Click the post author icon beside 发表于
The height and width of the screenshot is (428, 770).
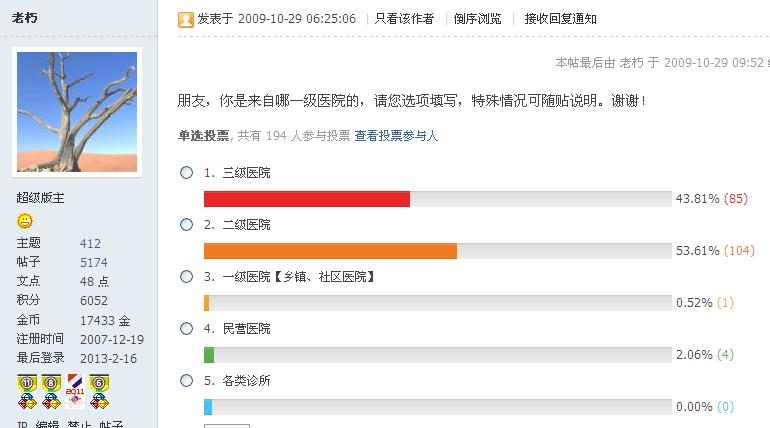coord(186,19)
